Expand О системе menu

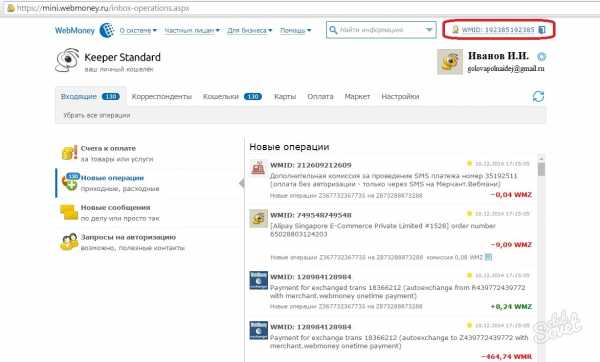[138, 30]
